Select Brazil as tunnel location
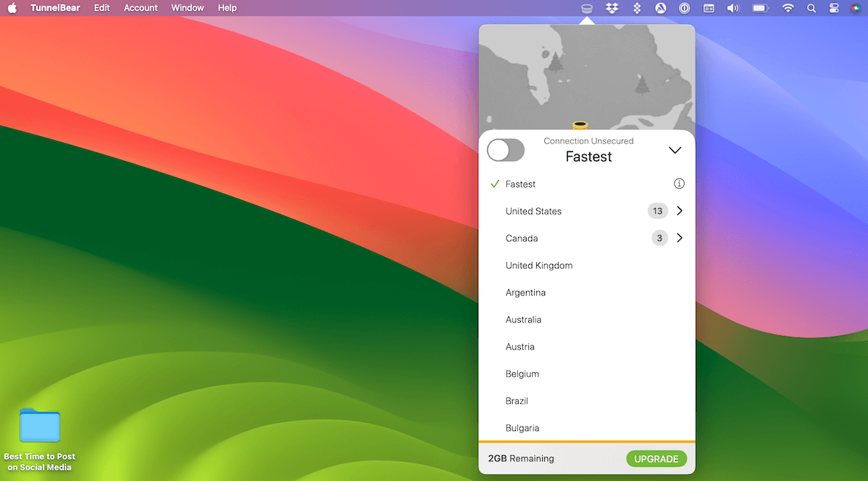This screenshot has height=481, width=868. (587, 401)
